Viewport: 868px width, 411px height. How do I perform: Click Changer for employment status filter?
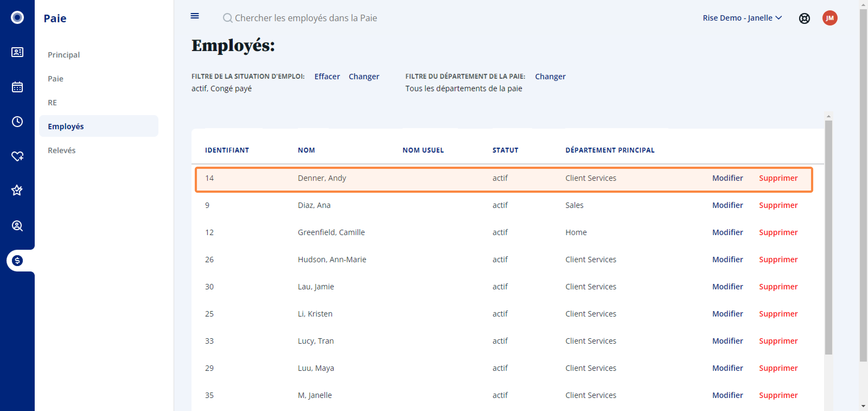click(364, 77)
